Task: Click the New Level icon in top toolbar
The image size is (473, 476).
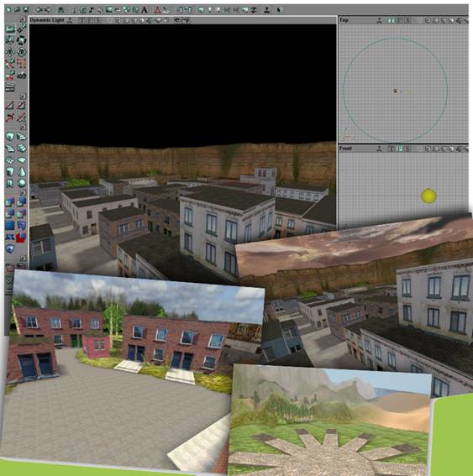Action: tap(8, 10)
